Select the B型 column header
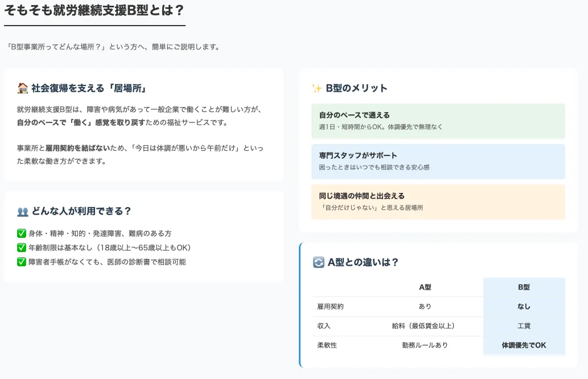 tap(524, 287)
